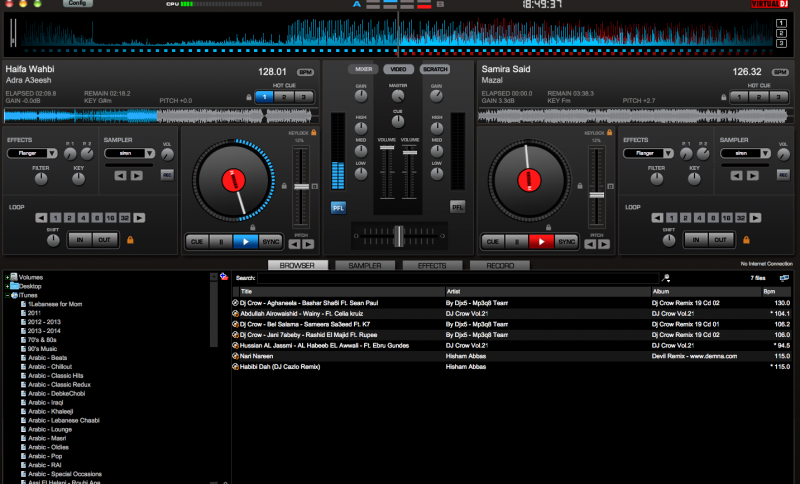Viewport: 800px width, 484px height.
Task: Click the search options magnifier icon
Action: 666,278
